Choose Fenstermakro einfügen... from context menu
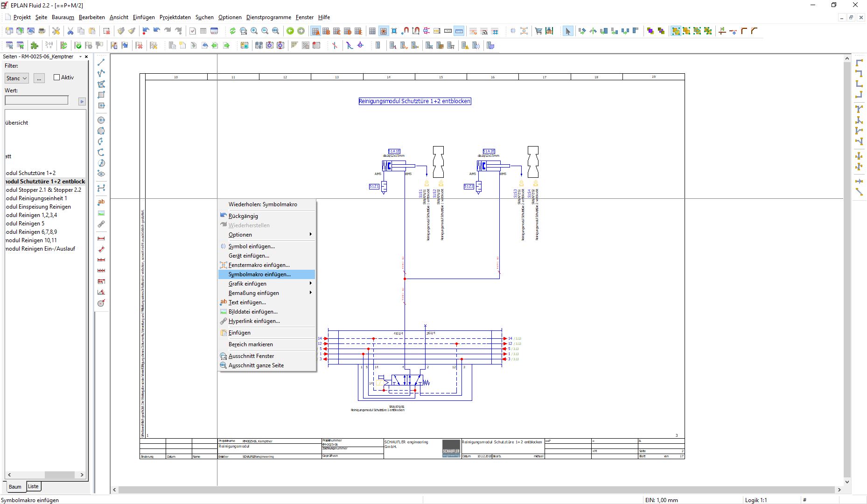The width and height of the screenshot is (867, 504). point(266,265)
